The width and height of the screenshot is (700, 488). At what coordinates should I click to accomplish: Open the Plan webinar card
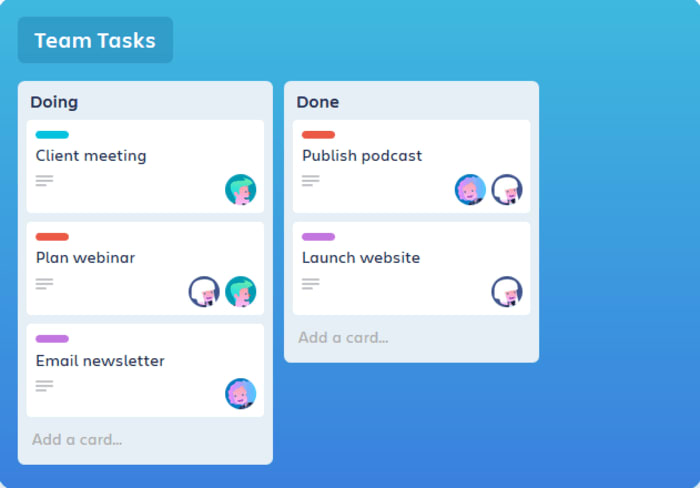click(x=145, y=268)
